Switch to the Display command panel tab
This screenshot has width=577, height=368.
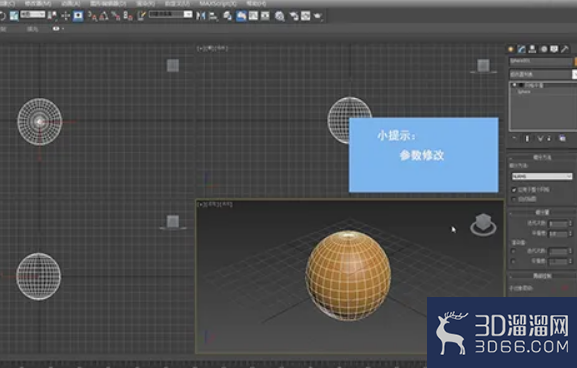point(554,49)
